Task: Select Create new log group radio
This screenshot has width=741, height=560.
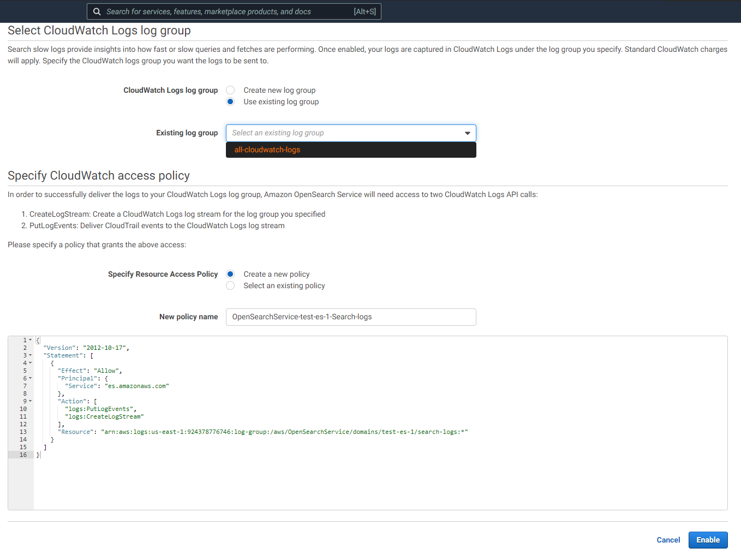Action: click(230, 90)
